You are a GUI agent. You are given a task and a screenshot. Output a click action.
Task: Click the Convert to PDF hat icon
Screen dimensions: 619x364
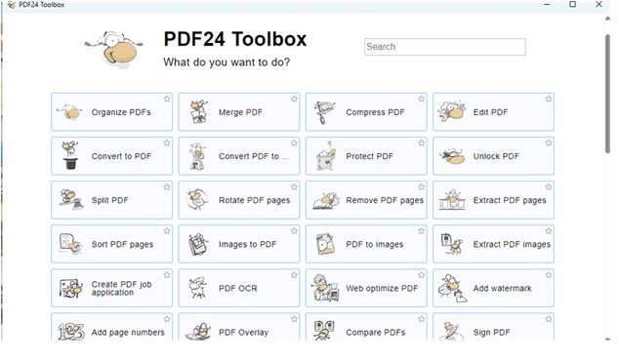pos(70,155)
